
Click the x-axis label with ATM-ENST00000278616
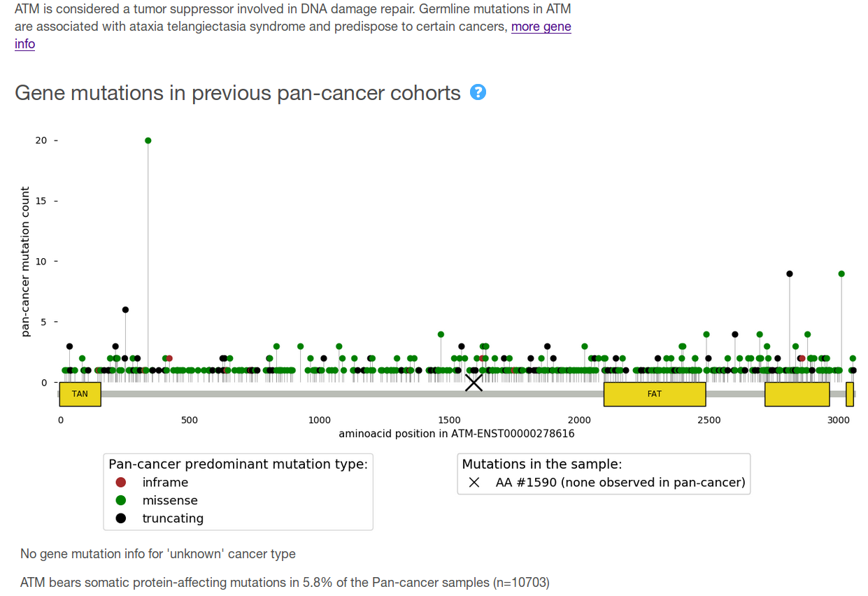(457, 434)
